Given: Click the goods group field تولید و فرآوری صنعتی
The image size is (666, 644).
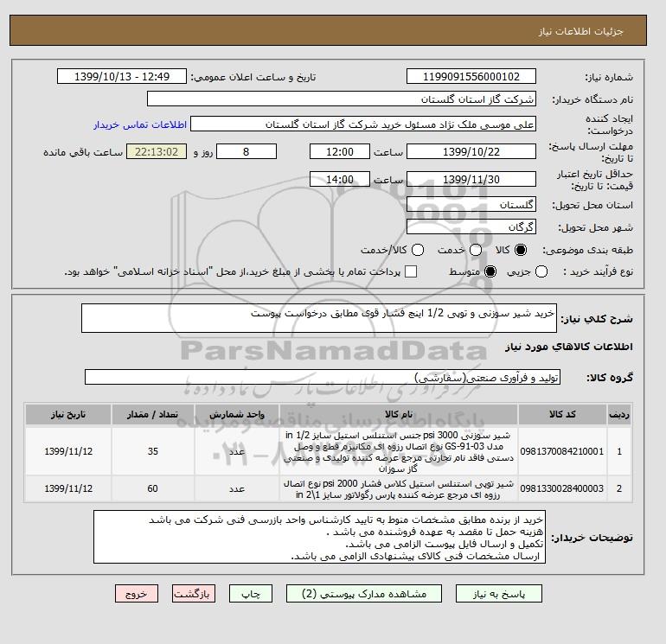Looking at the screenshot, I should 323,377.
